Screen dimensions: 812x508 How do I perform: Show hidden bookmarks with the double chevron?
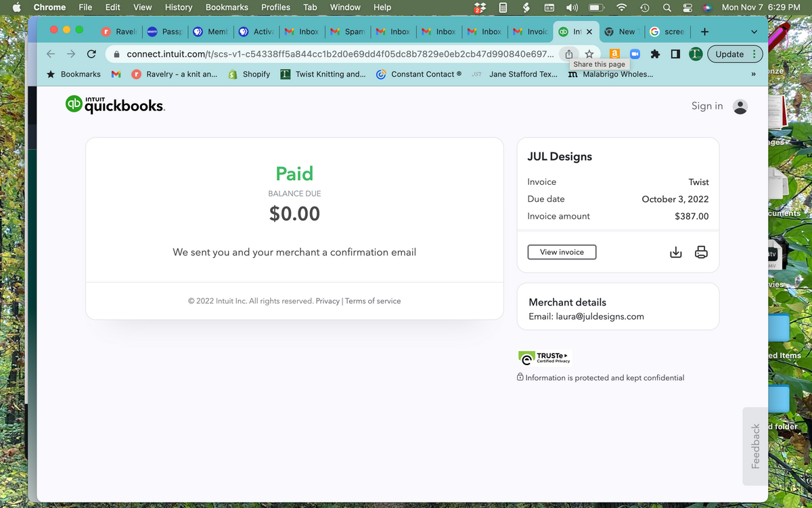pos(753,75)
